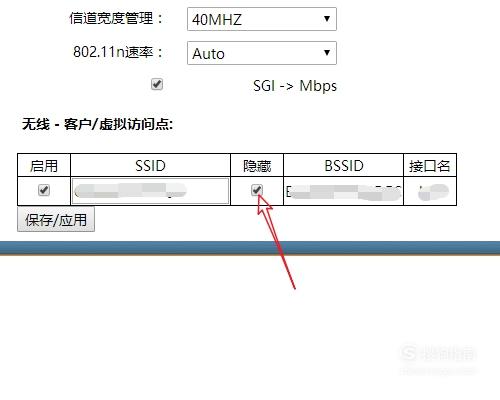Open the 40MHZ channel width dropdown

click(262, 19)
